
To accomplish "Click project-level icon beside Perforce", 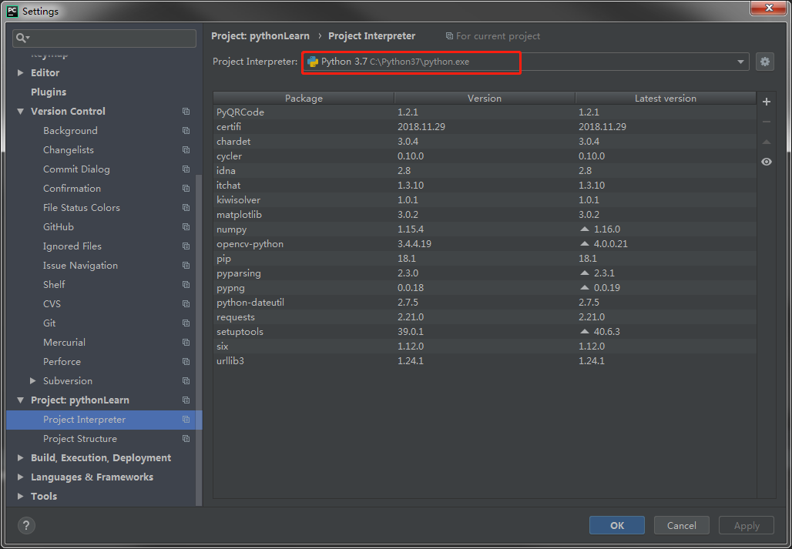I will tap(186, 362).
